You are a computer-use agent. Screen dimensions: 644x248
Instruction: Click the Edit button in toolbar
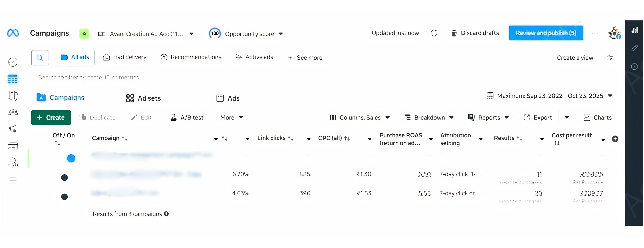141,118
